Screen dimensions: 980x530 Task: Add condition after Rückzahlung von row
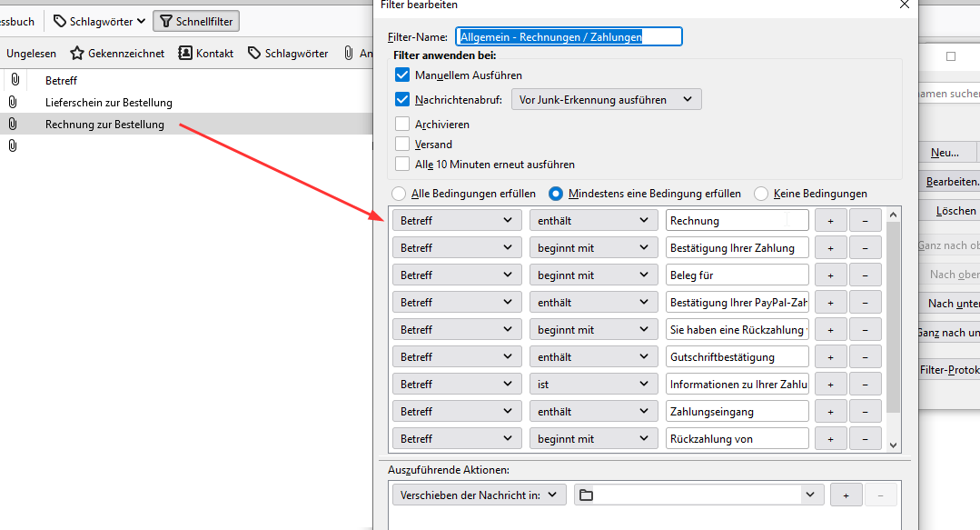[x=830, y=439]
